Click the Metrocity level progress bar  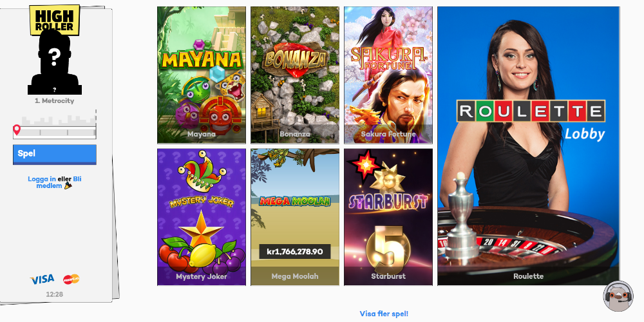point(55,132)
